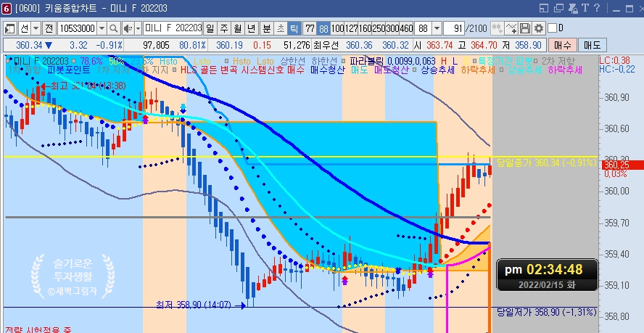Viewport: 644px width, 333px height.
Task: Click the 105S3000 symbol code field
Action: tap(77, 28)
